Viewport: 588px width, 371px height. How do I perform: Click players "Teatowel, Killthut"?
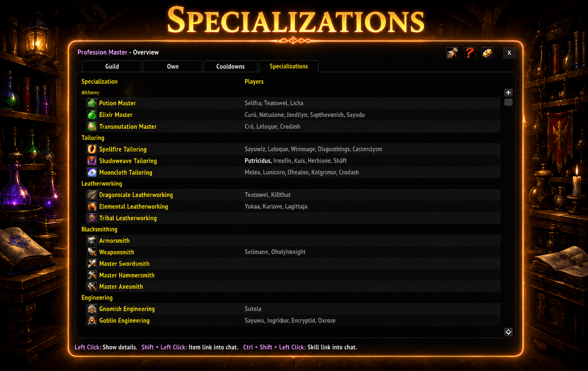tap(267, 195)
